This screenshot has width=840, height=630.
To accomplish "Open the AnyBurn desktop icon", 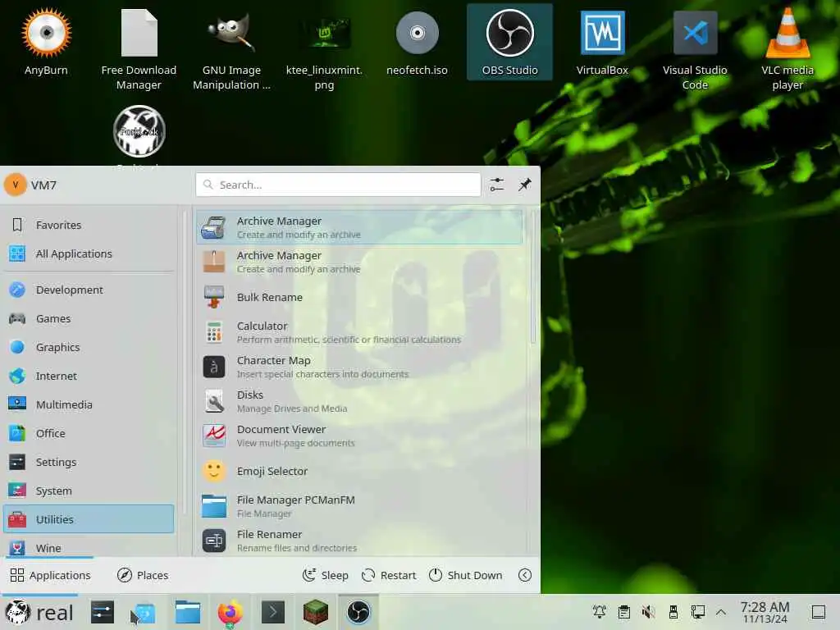I will click(x=46, y=42).
